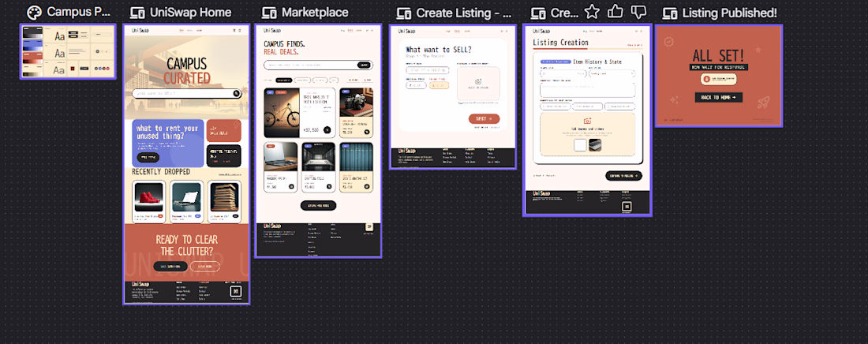The image size is (868, 344).
Task: Click the blue 'what to rent your unused thing?' card
Action: [168, 143]
